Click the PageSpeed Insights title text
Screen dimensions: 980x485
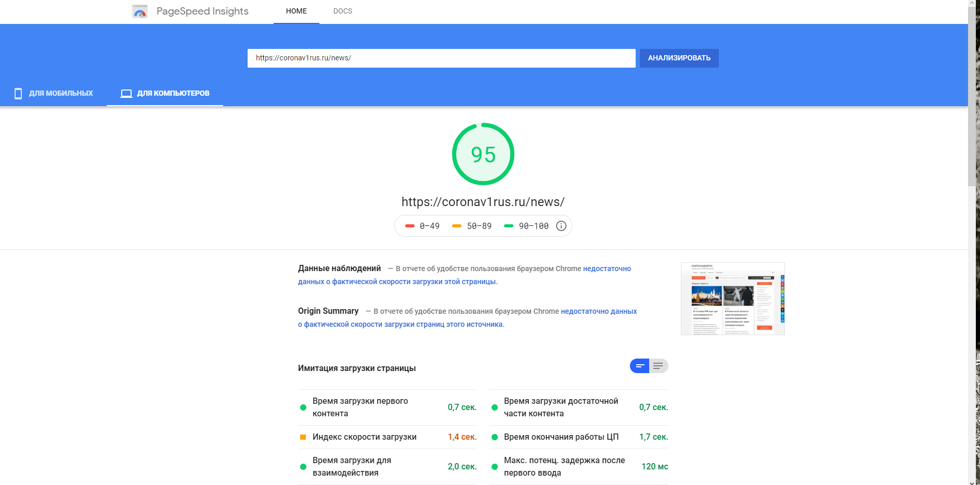[202, 11]
